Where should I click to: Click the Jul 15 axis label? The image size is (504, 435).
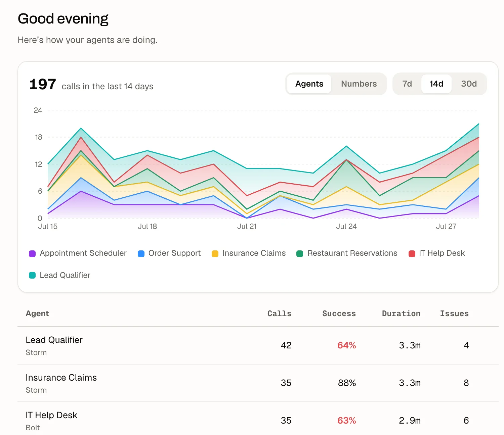[x=48, y=227]
